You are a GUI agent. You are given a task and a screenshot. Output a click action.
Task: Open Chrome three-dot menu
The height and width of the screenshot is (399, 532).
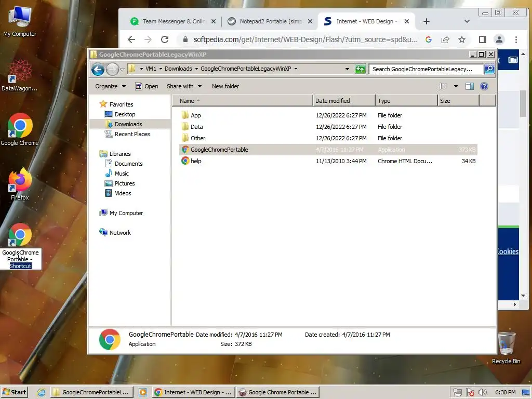[516, 39]
